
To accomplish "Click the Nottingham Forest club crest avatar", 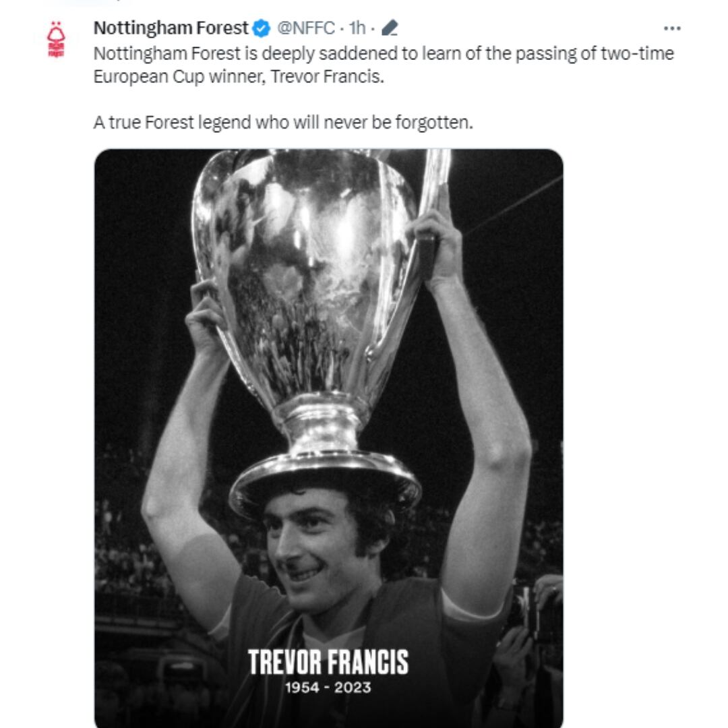I will pyautogui.click(x=56, y=34).
